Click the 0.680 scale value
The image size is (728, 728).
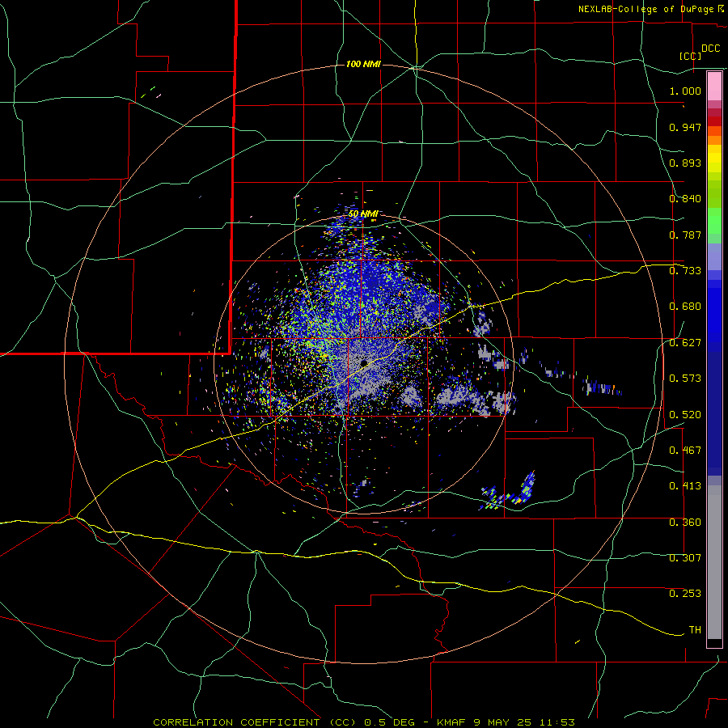click(685, 307)
